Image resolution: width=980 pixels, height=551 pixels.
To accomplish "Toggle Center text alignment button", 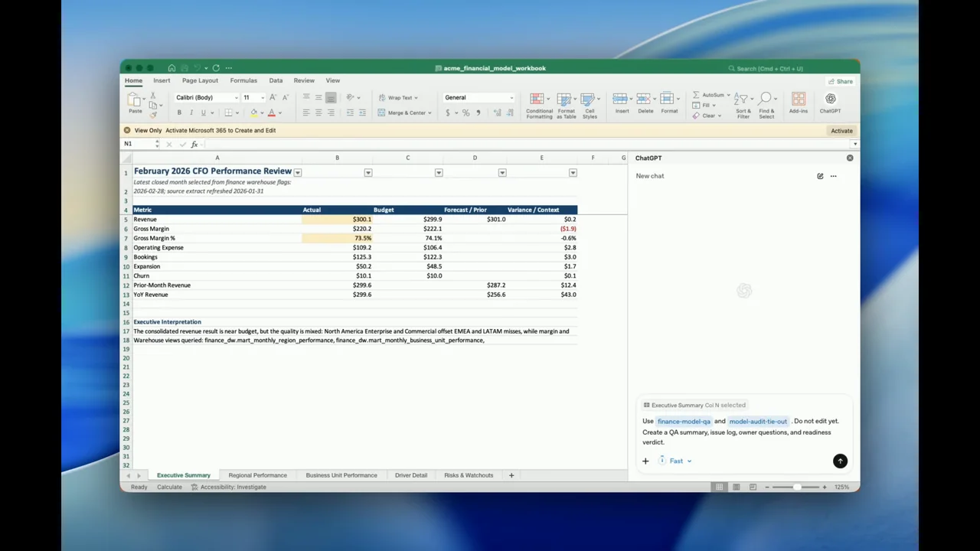I will [318, 112].
